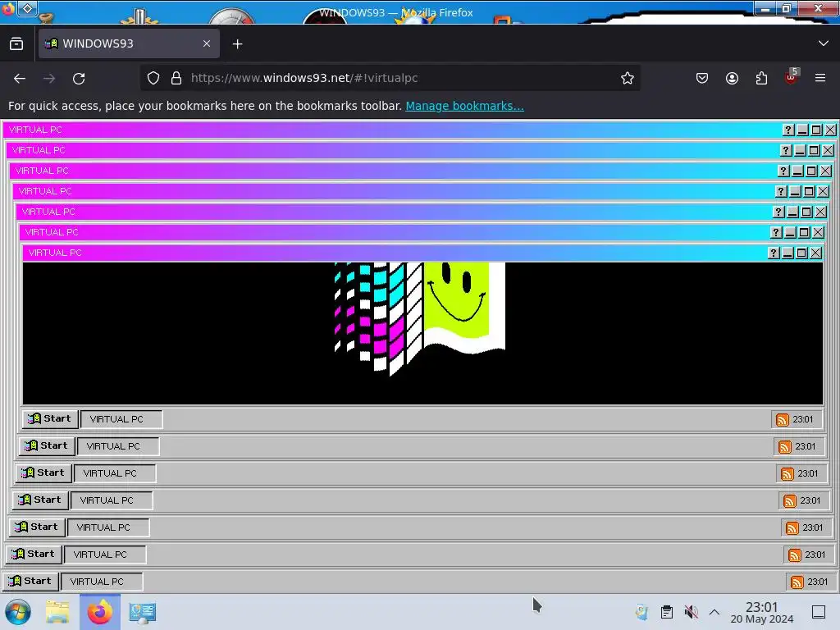The width and height of the screenshot is (840, 630).
Task: Click the Windows93 smiley logo in innermost screen
Action: [x=419, y=319]
